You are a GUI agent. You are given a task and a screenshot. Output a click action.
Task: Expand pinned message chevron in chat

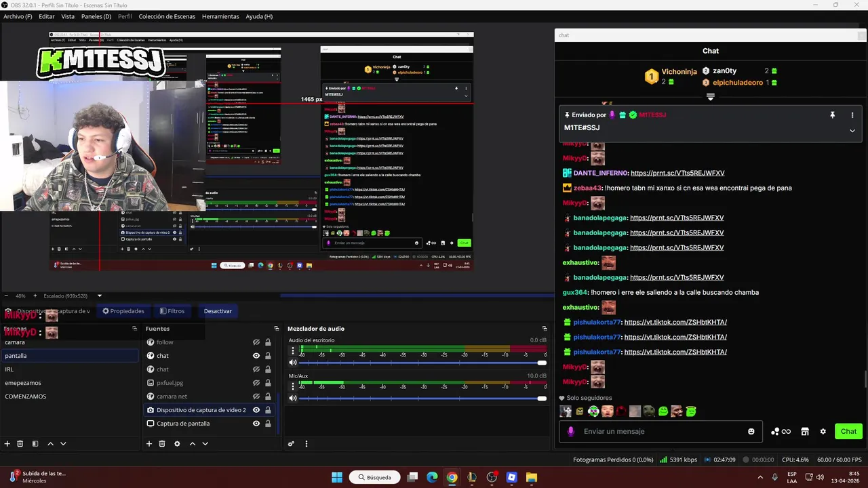[x=852, y=131]
